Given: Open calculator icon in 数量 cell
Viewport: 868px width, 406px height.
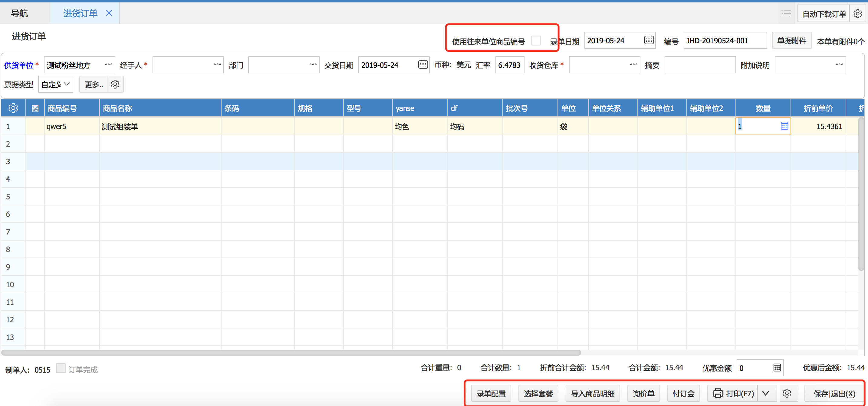Looking at the screenshot, I should coord(784,126).
